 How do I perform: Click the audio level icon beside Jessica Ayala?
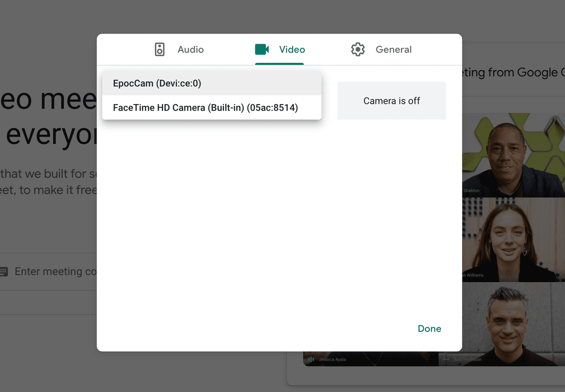coord(311,360)
